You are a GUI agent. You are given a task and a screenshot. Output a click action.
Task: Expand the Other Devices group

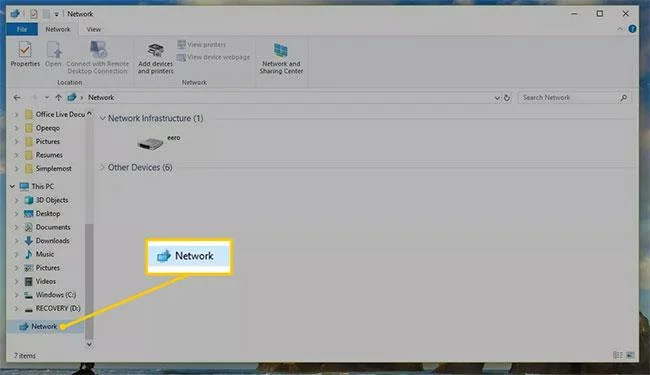click(102, 167)
